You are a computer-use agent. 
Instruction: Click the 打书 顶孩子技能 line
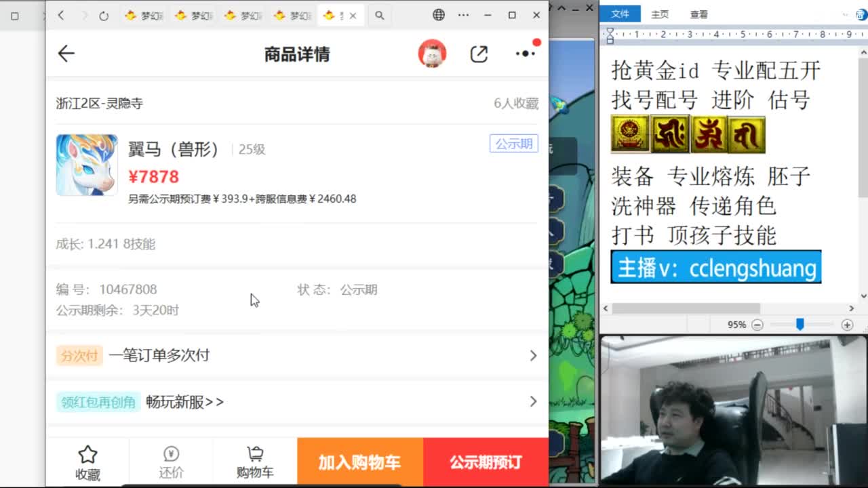click(694, 236)
